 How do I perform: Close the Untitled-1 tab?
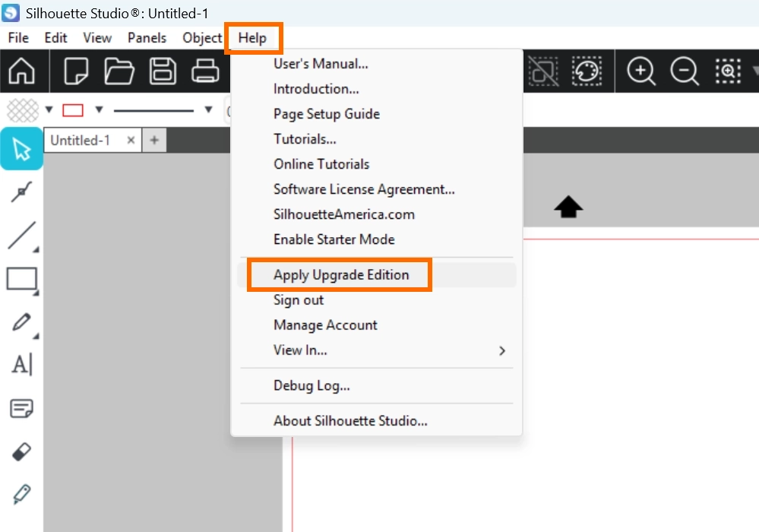tap(131, 140)
